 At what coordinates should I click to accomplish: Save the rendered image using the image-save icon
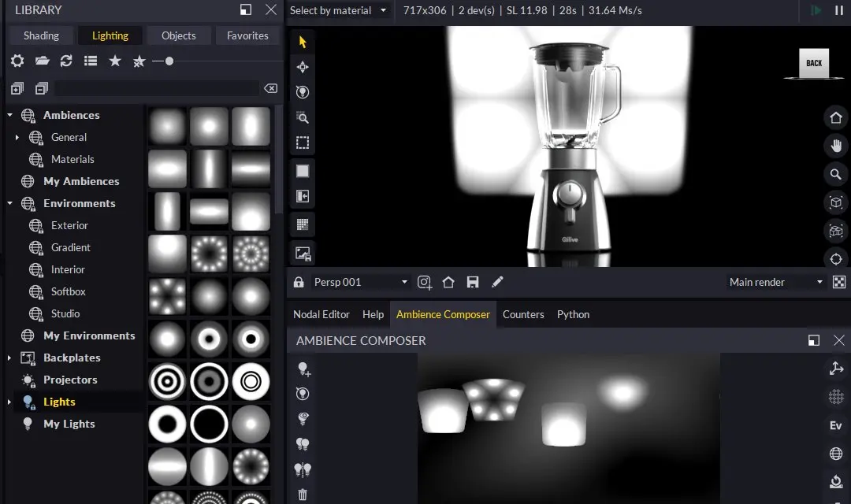[x=303, y=253]
